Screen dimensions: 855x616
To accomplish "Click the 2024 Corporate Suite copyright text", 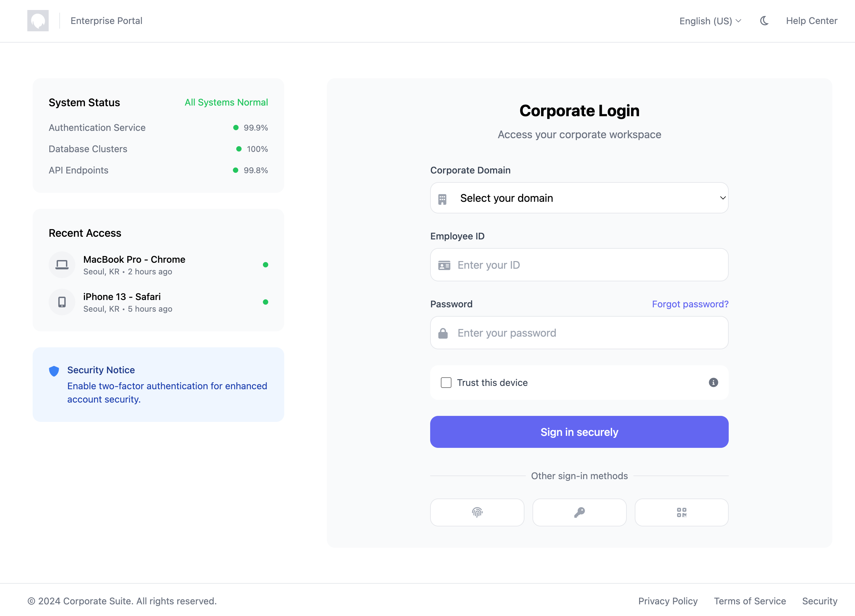I will [122, 601].
